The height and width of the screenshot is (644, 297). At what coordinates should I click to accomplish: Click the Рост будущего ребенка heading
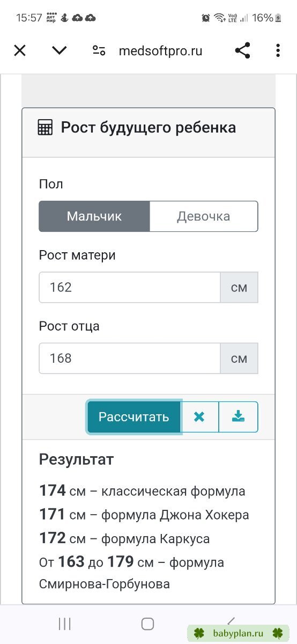(148, 128)
